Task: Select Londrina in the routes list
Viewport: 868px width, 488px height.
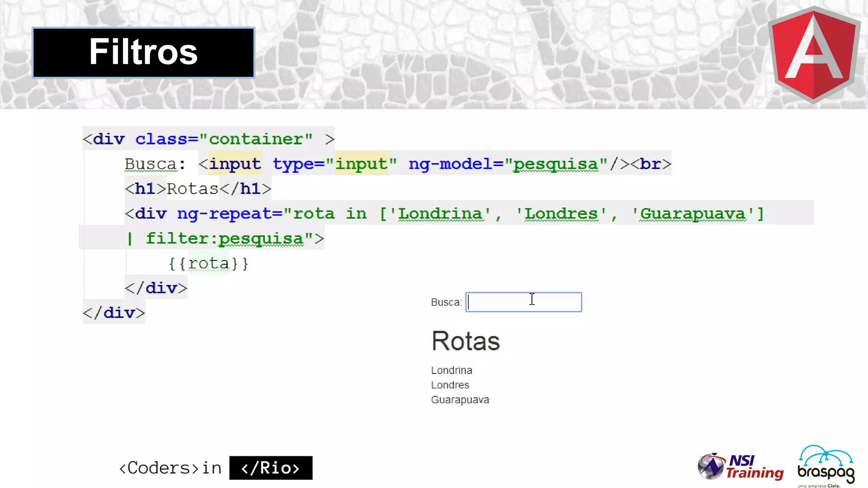Action: 451,371
